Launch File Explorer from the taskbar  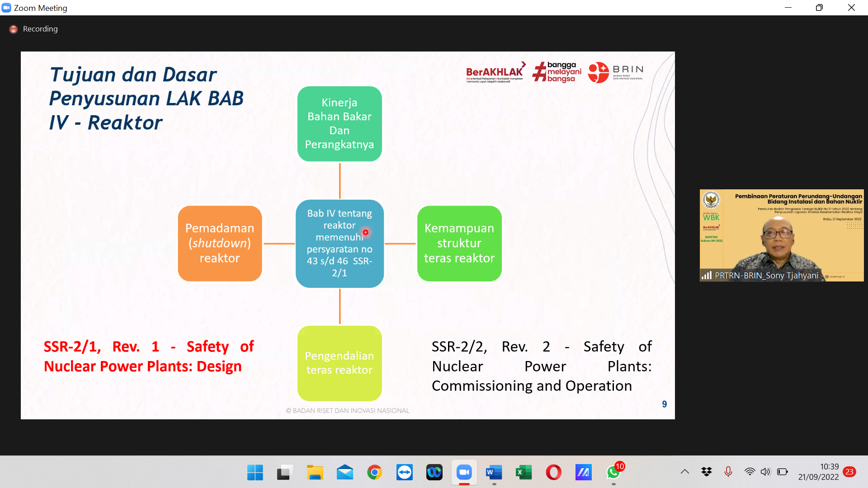click(315, 473)
